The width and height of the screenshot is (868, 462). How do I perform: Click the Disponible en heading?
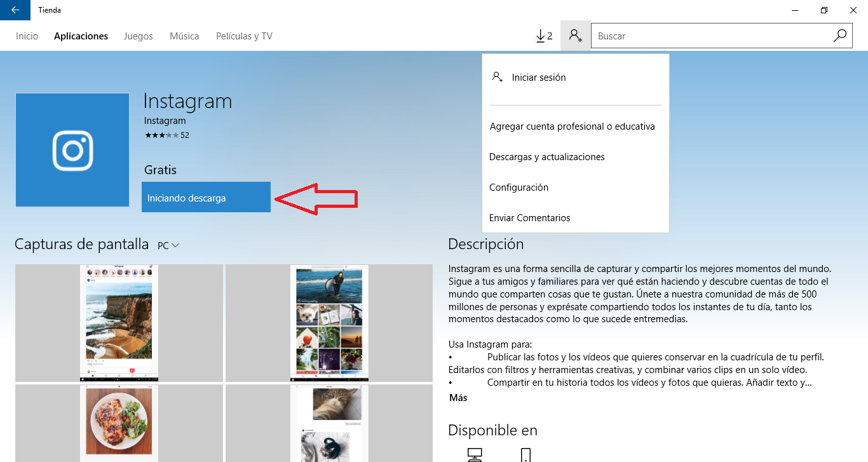(x=492, y=430)
